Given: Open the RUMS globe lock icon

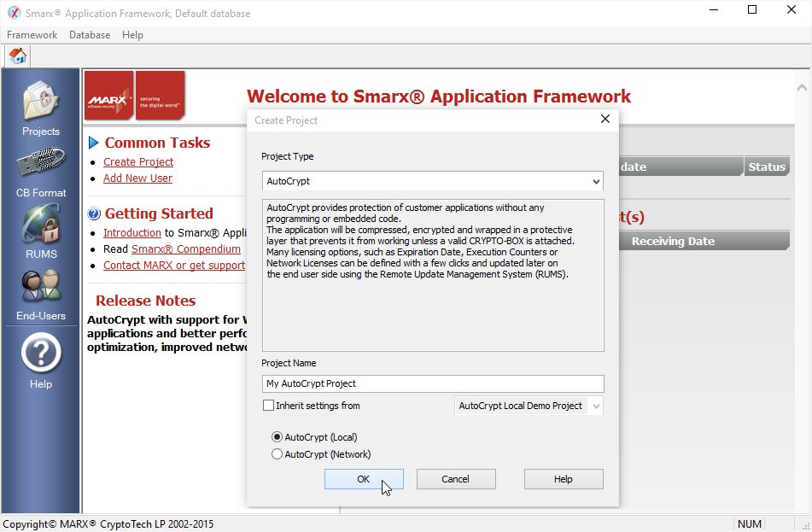Looking at the screenshot, I should [41, 225].
